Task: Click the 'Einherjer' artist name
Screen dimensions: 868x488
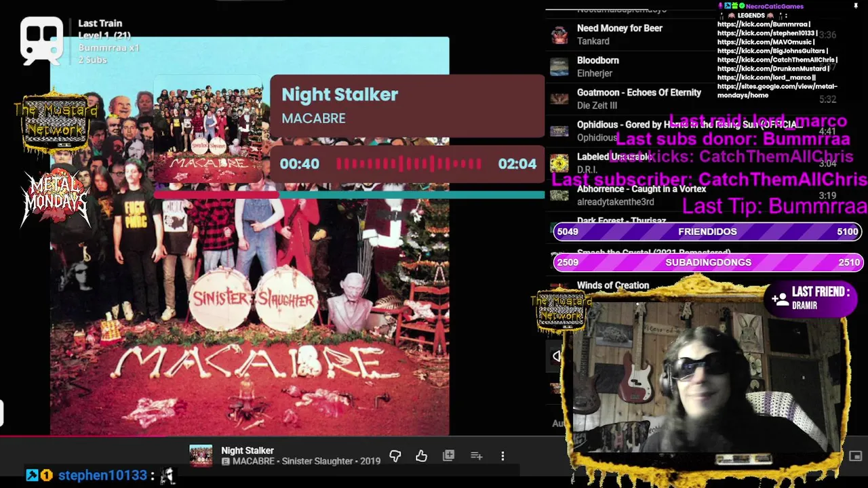Action: (594, 73)
